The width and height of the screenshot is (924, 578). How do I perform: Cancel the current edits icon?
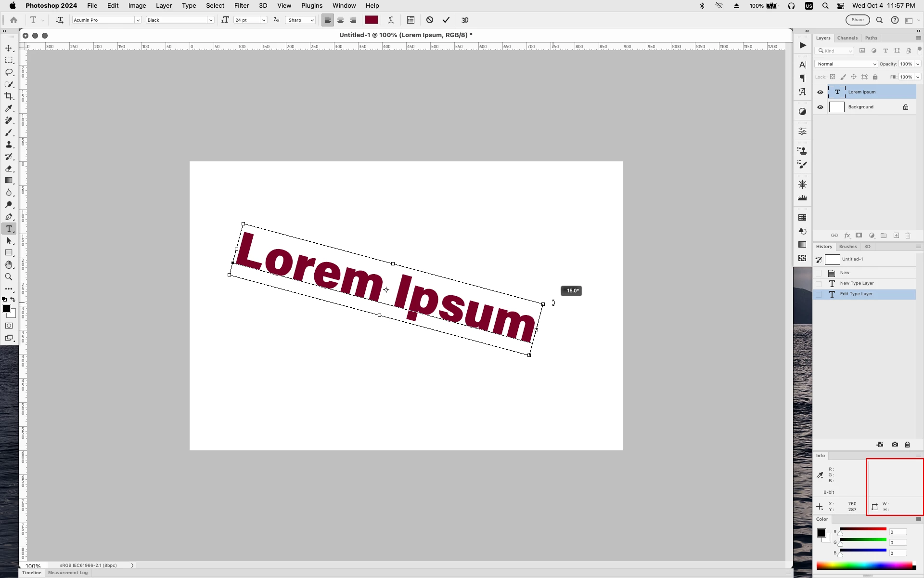point(430,20)
